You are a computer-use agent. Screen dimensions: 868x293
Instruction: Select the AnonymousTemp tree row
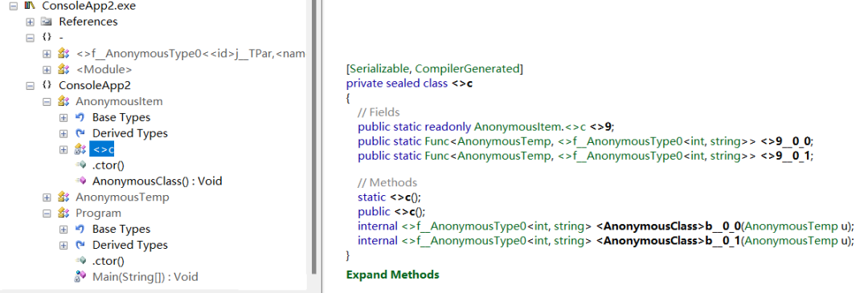pos(122,197)
